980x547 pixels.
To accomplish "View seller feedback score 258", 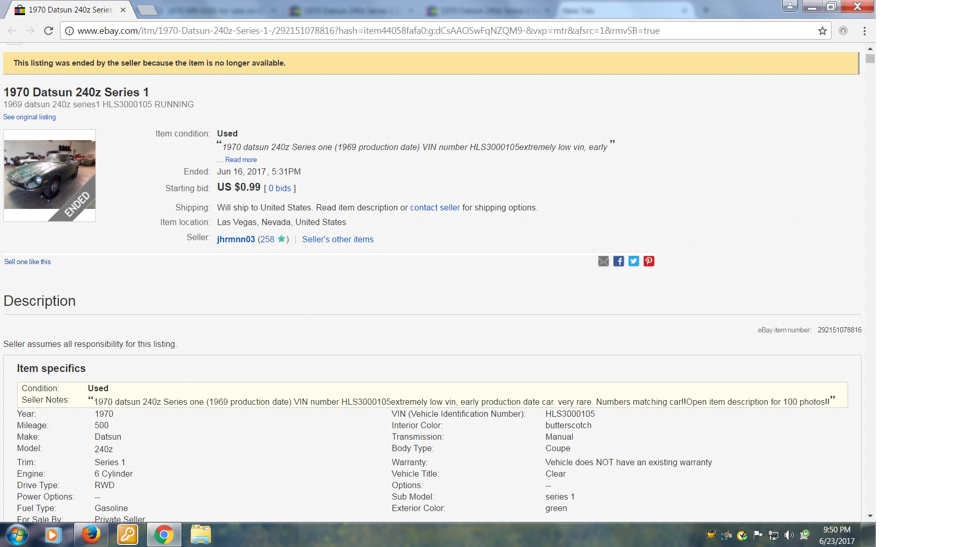I will click(267, 240).
